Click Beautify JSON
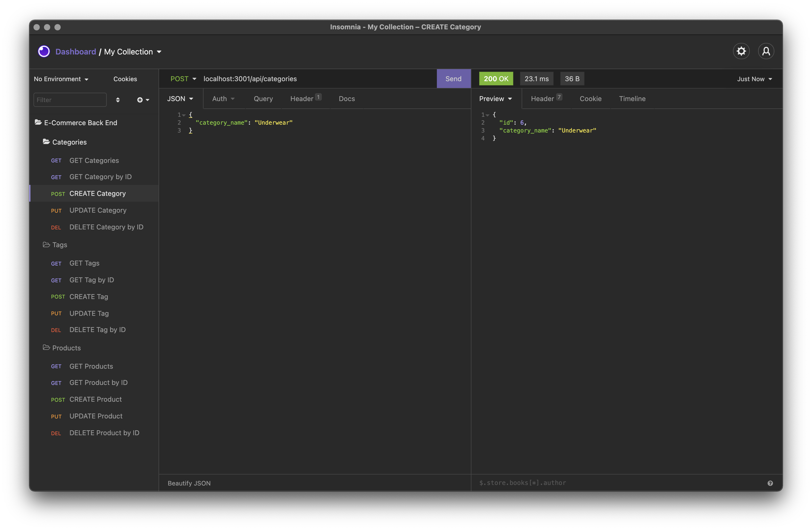Screen dimensions: 812x530 pos(189,483)
